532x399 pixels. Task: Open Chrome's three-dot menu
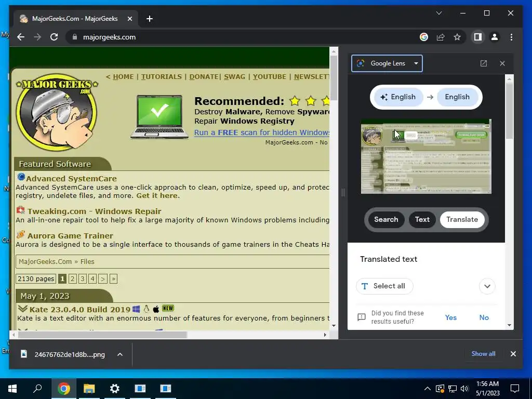tap(511, 37)
